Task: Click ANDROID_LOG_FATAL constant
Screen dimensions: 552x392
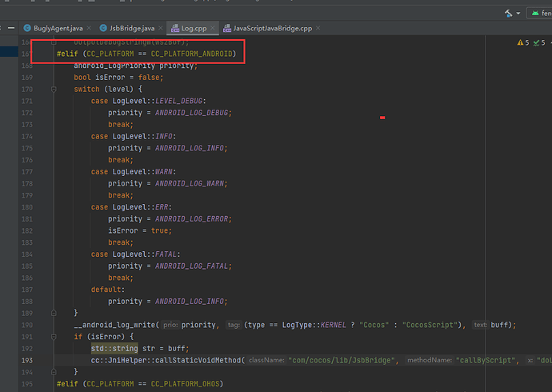Action: [191, 266]
